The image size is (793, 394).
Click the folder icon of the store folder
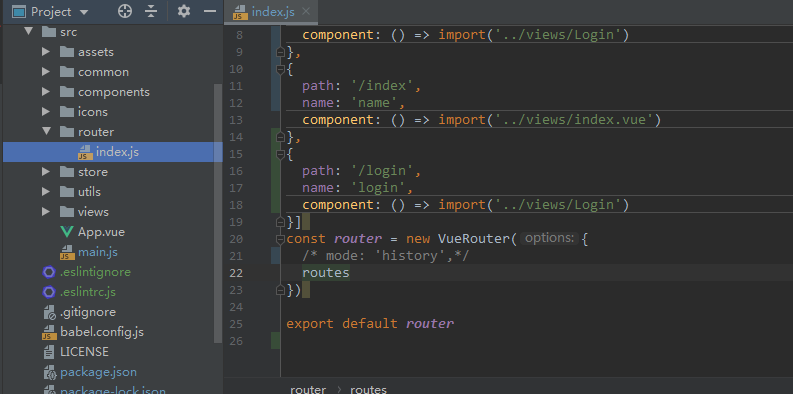67,171
